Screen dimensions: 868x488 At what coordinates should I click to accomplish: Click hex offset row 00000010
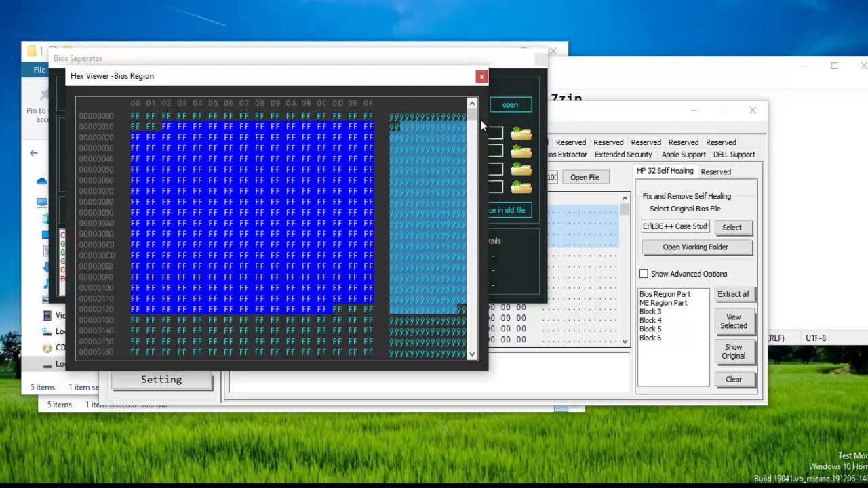pyautogui.click(x=96, y=127)
